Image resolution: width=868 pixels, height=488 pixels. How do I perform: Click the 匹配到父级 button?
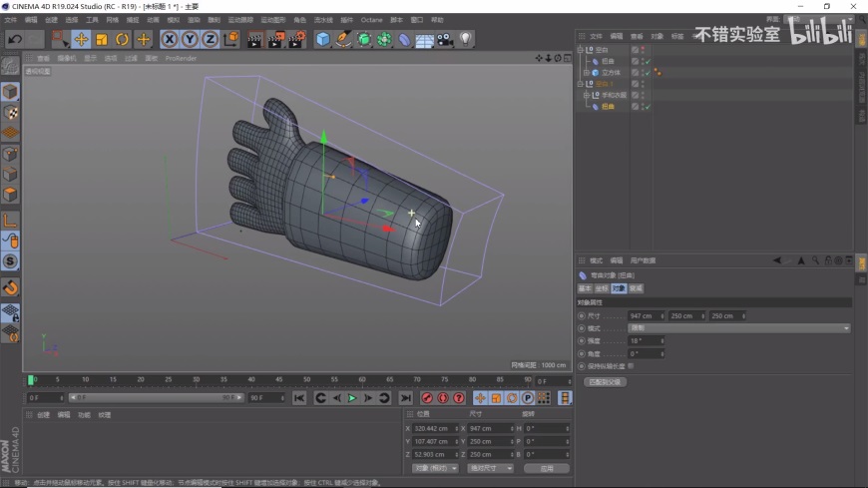click(x=604, y=381)
